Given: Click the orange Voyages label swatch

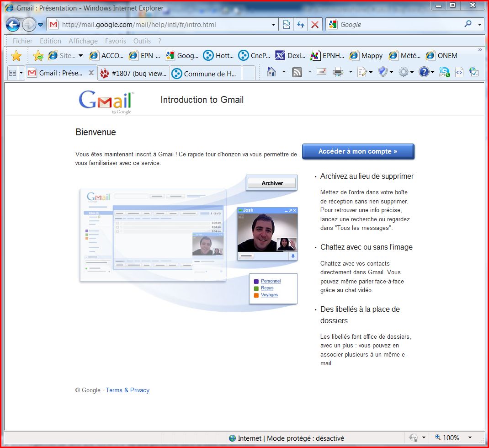Looking at the screenshot, I should (256, 295).
